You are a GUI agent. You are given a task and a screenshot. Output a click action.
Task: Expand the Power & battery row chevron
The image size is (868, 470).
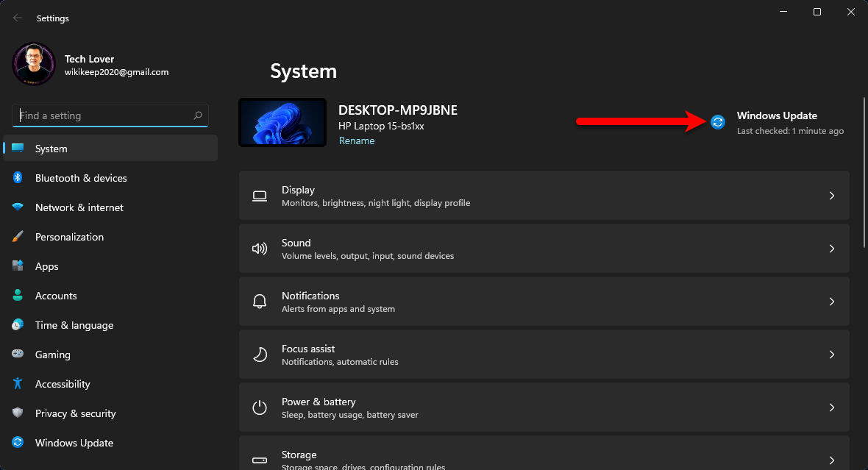click(831, 407)
